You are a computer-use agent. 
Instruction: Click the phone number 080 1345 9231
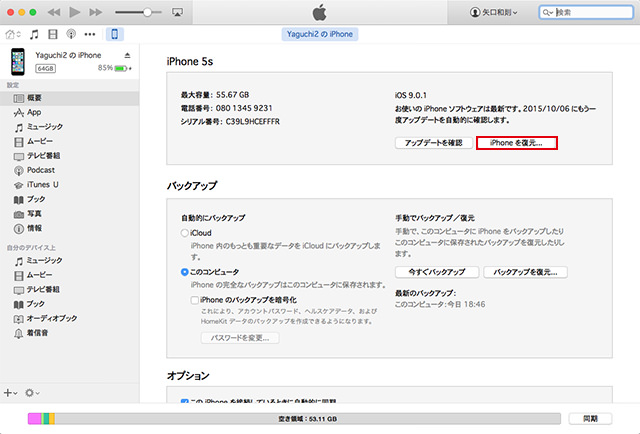coord(244,108)
